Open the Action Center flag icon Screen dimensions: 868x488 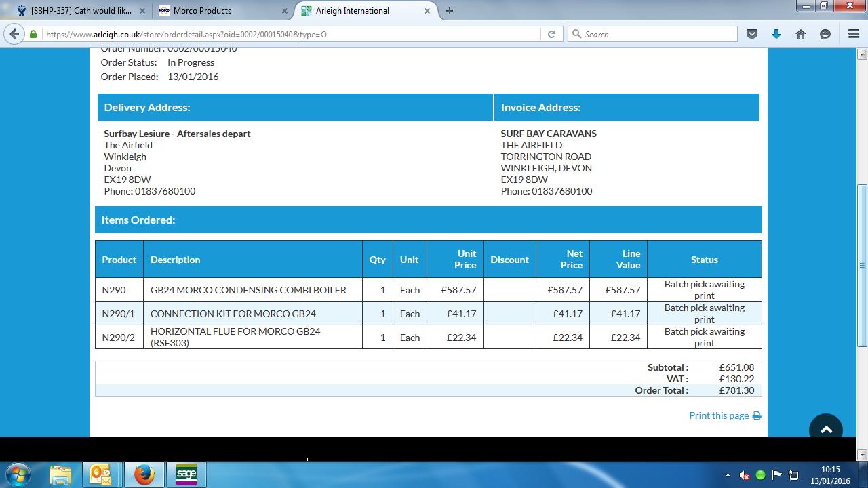pos(777,475)
